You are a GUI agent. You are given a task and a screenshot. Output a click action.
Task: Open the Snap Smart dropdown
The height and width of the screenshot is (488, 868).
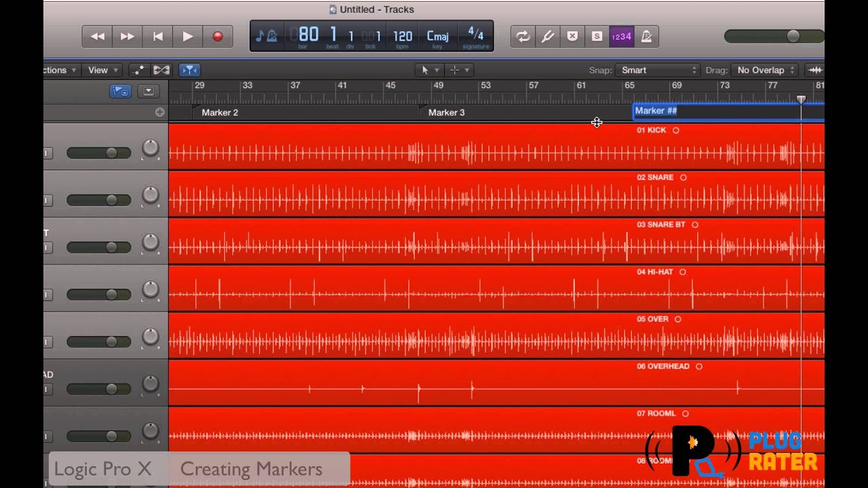click(x=656, y=70)
